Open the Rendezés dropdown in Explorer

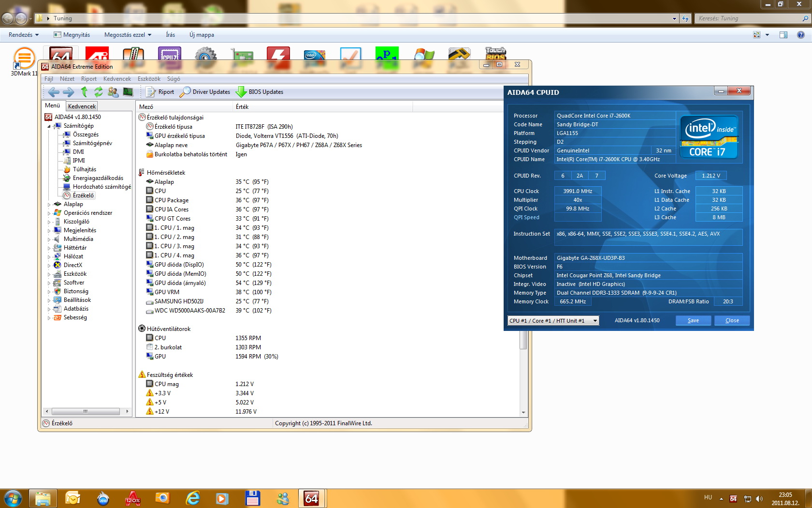point(24,35)
